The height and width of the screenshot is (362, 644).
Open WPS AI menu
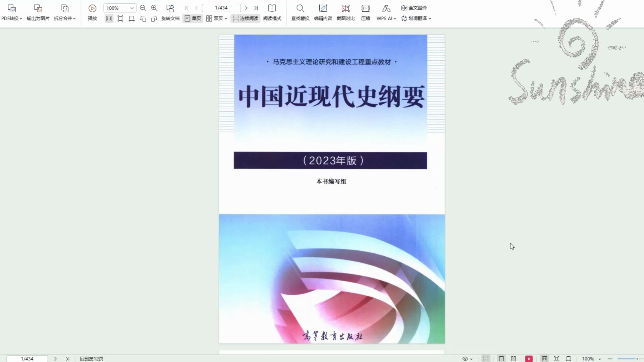386,13
